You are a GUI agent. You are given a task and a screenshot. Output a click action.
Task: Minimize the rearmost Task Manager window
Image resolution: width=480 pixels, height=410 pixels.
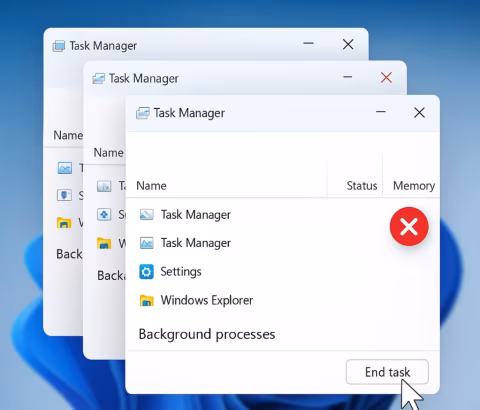308,43
